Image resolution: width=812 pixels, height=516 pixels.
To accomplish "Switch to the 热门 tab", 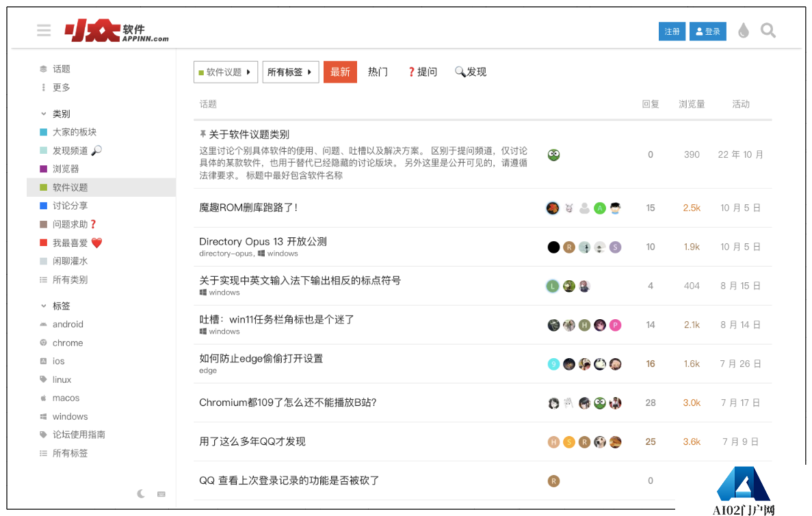I will coord(378,72).
